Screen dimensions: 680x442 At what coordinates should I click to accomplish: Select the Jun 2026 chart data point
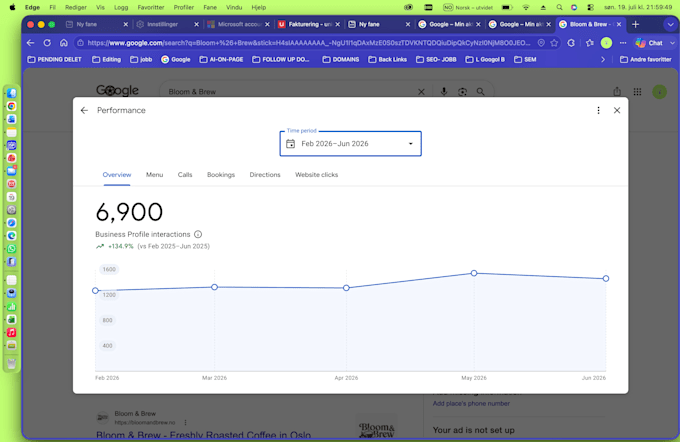pyautogui.click(x=606, y=278)
